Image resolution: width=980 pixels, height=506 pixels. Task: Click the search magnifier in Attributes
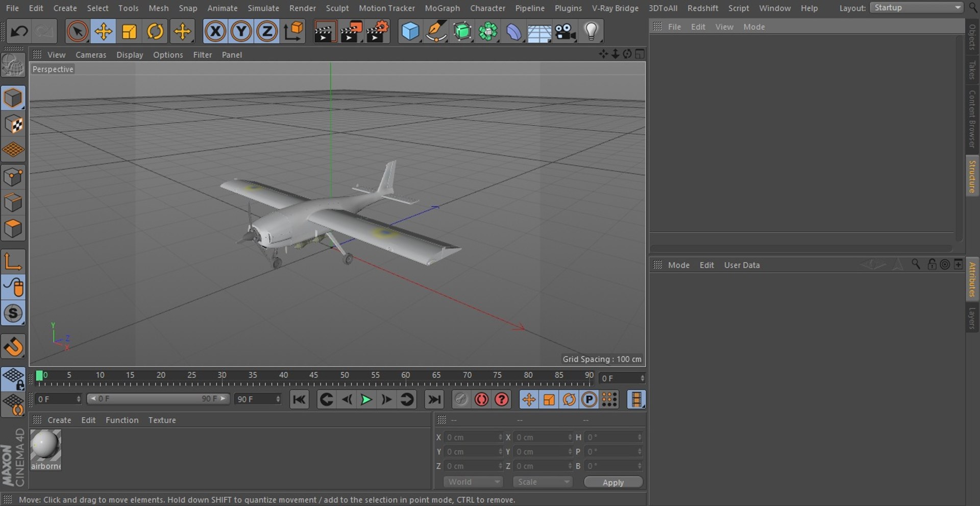click(916, 264)
